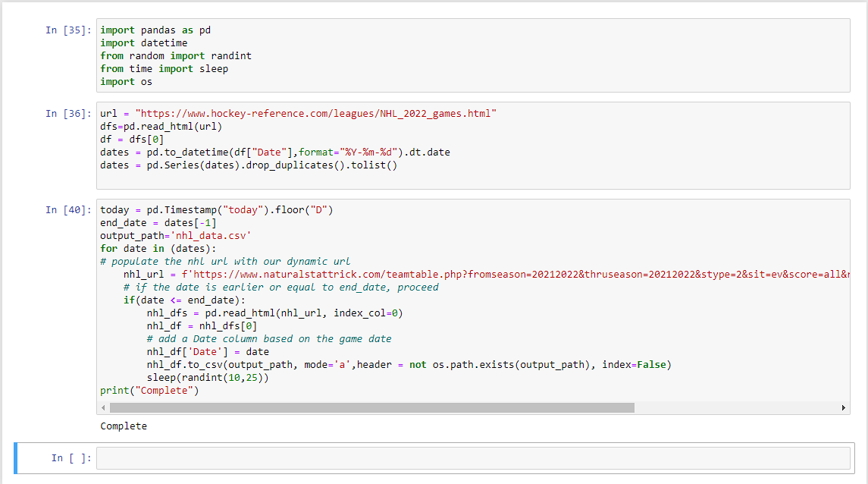The width and height of the screenshot is (868, 484).
Task: Click the 'import pandas as pd' line
Action: click(155, 30)
